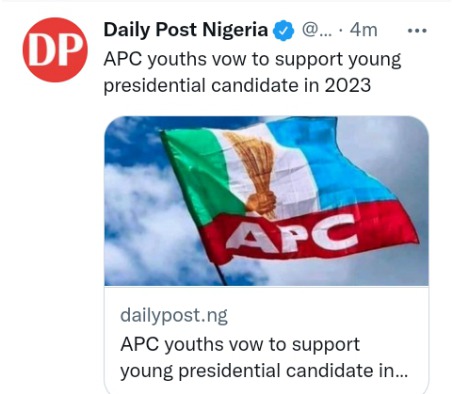Click card line 'young presidential candidate in...'
The height and width of the screenshot is (394, 452).
click(x=264, y=371)
